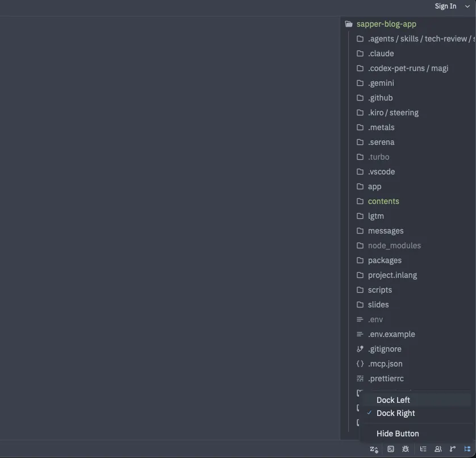
Task: Open the dropdown chevron next to Sign In
Action: 467,6
